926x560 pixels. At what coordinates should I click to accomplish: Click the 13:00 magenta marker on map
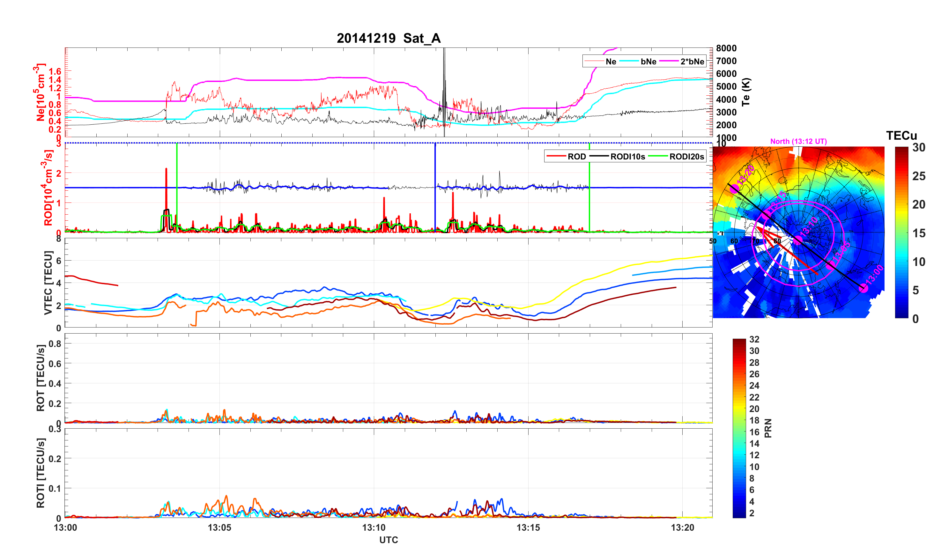point(863,288)
